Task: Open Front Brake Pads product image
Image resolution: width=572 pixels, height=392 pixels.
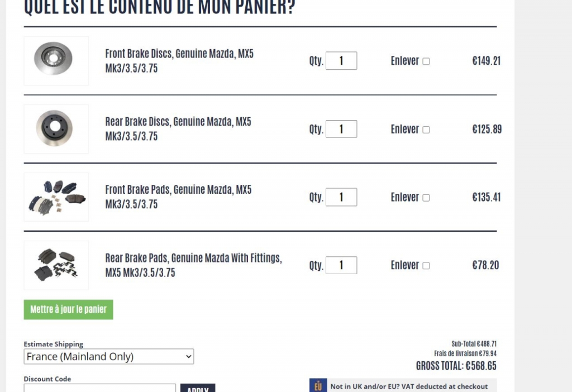Action: click(x=56, y=197)
